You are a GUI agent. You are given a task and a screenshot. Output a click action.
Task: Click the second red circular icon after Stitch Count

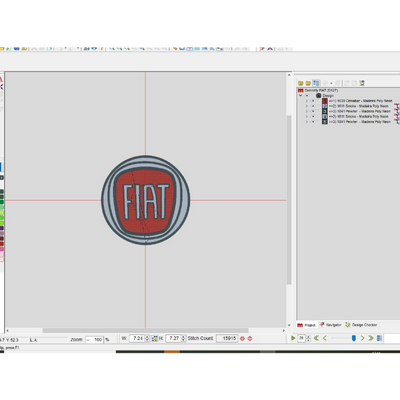[x=250, y=338]
